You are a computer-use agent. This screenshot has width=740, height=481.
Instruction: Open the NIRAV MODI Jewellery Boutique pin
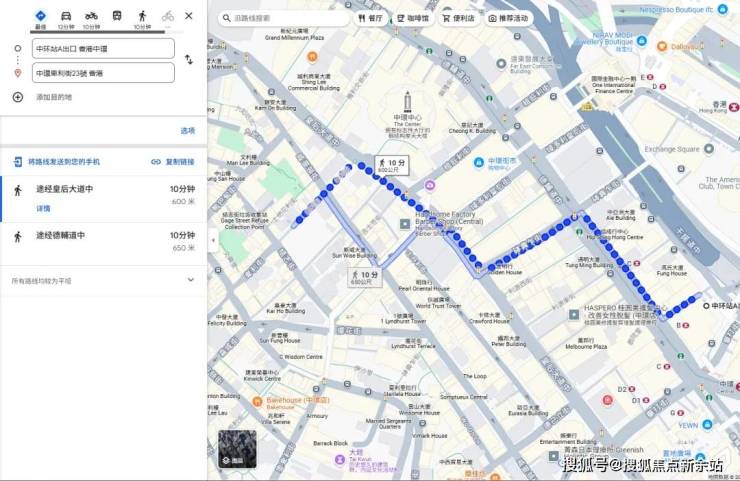pyautogui.click(x=641, y=41)
